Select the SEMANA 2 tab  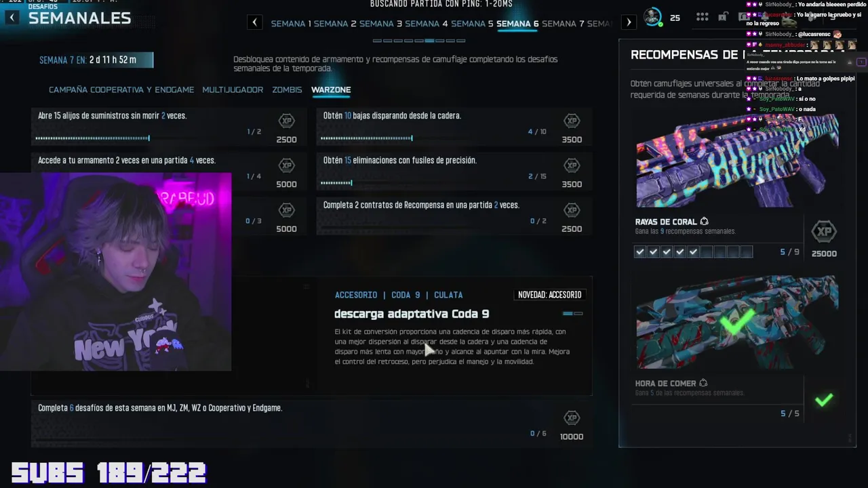coord(335,24)
